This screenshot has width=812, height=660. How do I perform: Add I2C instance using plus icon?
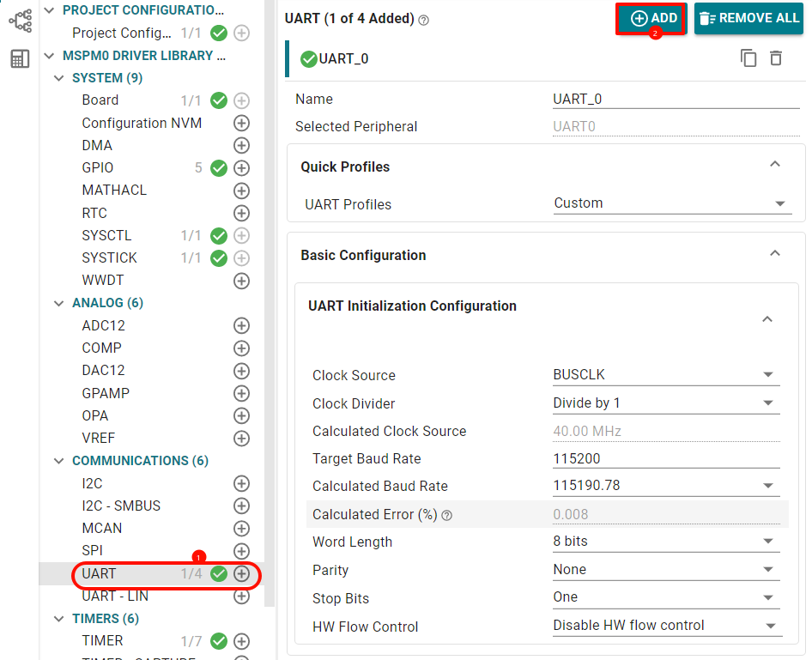[241, 483]
